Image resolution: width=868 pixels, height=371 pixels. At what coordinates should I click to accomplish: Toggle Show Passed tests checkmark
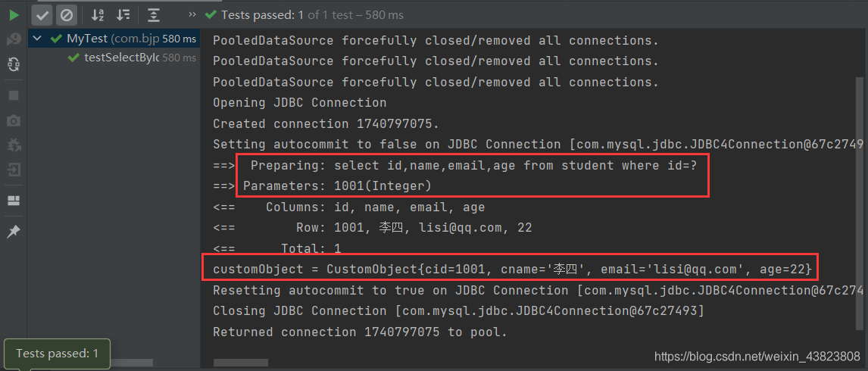click(x=42, y=14)
